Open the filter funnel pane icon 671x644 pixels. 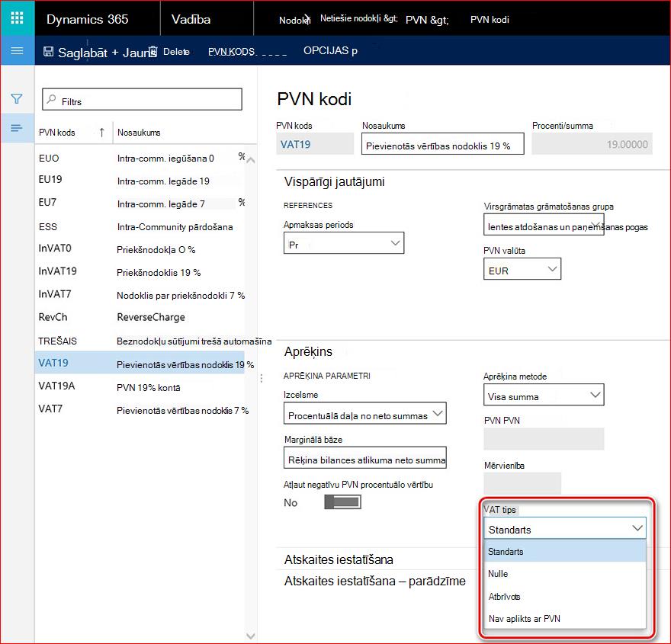[17, 99]
